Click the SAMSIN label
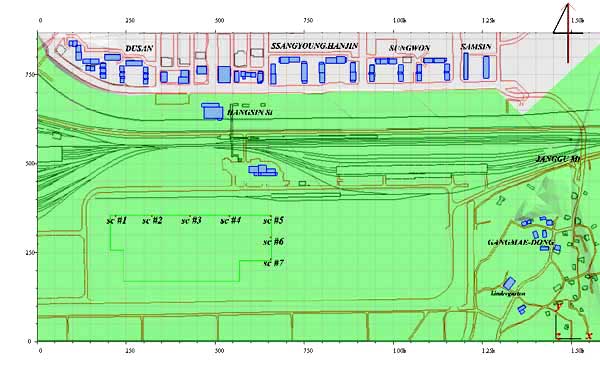The width and height of the screenshot is (600, 384). (476, 47)
